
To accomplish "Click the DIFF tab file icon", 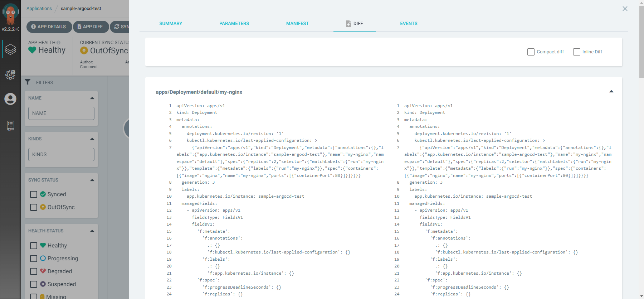I will (348, 24).
